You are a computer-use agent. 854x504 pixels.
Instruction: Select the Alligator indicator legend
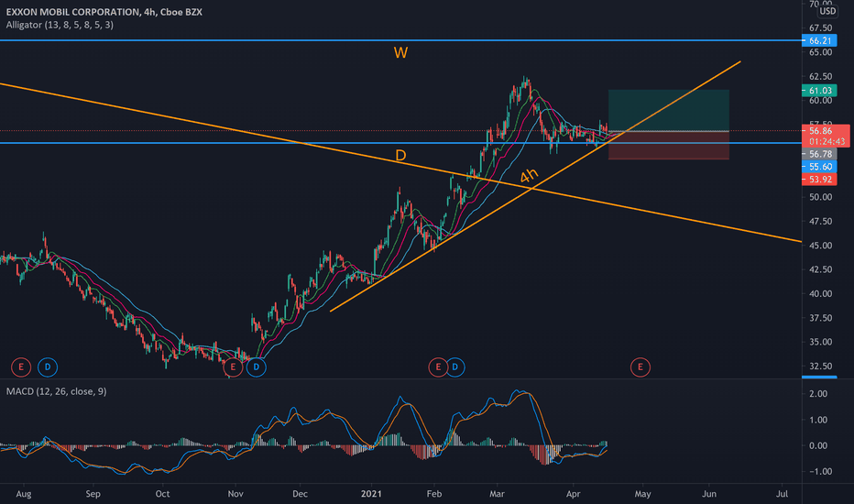[x=60, y=25]
